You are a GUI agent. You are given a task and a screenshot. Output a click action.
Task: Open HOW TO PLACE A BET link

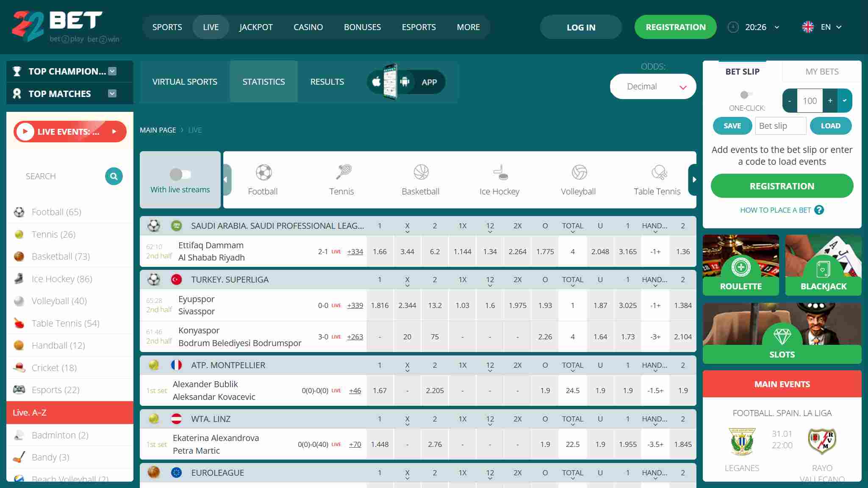click(x=775, y=210)
